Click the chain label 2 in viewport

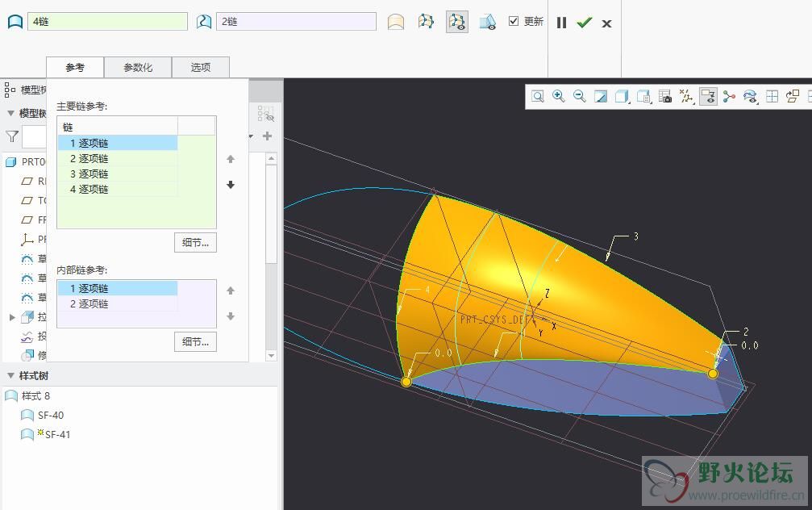[746, 332]
